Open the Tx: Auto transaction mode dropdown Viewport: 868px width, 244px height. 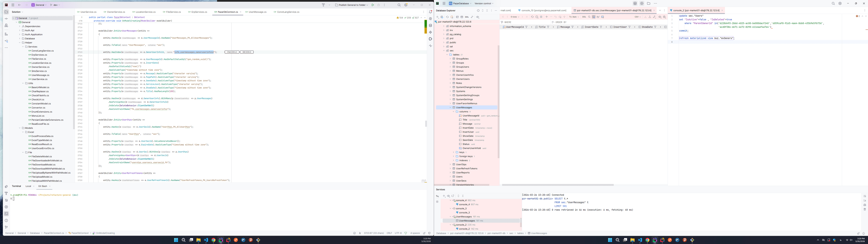pos(574,17)
